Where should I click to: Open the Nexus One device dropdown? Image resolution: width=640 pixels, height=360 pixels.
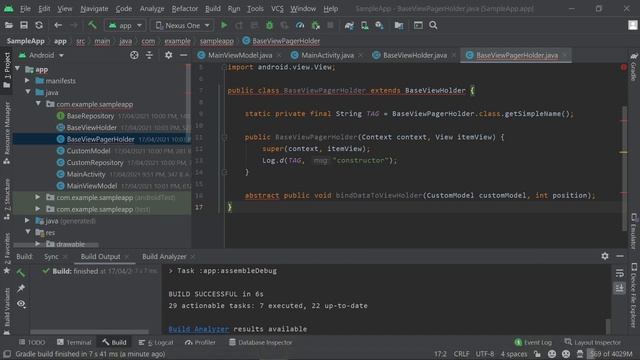pos(182,25)
